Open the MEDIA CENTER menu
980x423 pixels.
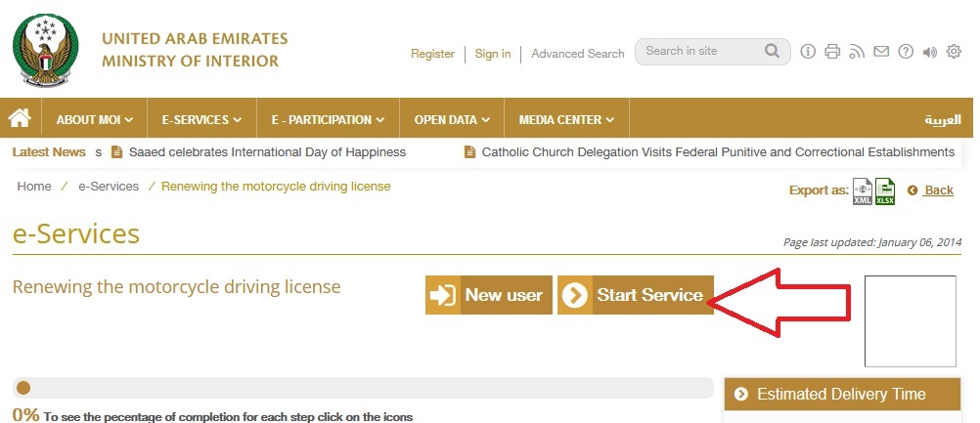[x=566, y=120]
